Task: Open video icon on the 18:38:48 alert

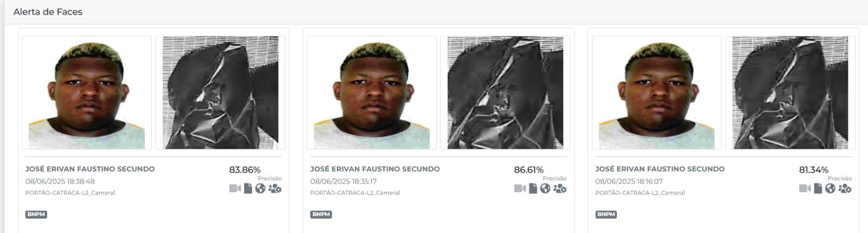Action: [x=235, y=188]
